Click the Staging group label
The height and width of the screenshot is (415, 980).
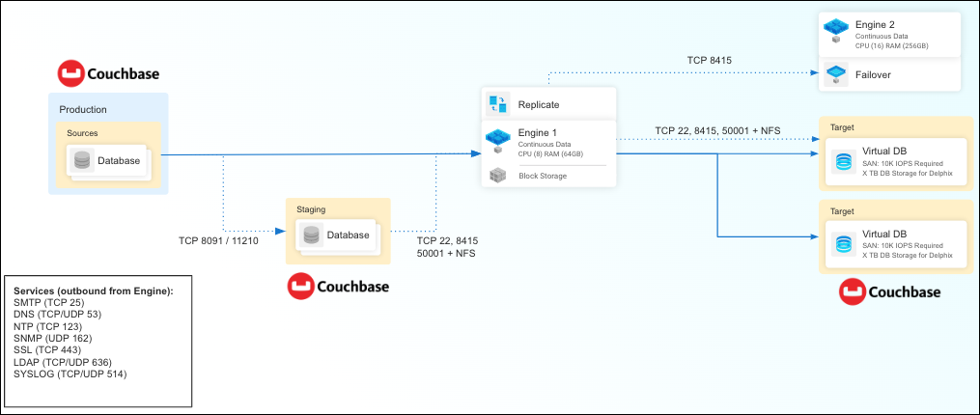tap(311, 208)
